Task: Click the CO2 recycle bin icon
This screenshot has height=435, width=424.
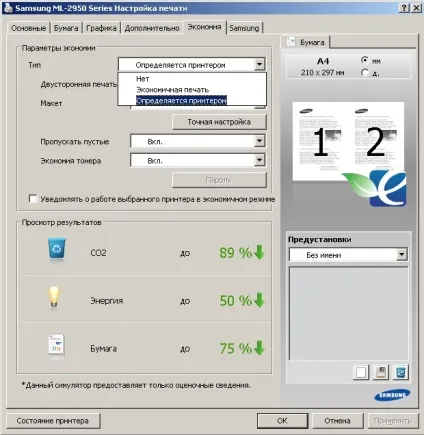Action: coord(57,249)
